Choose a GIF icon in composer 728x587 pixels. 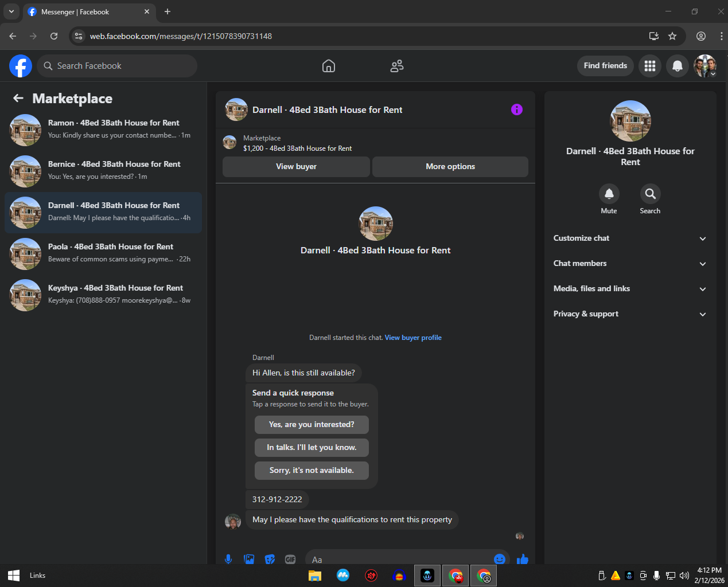tap(290, 559)
